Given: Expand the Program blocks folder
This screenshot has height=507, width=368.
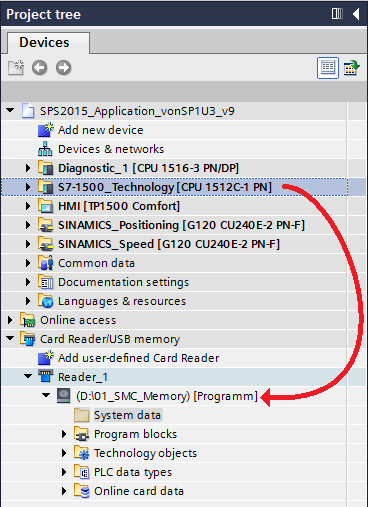Looking at the screenshot, I should 64,434.
